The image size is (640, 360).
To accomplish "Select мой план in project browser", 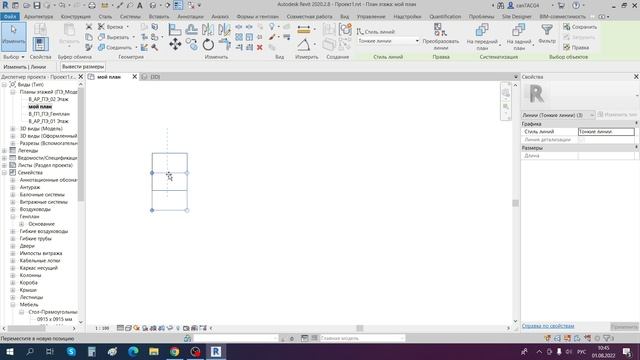I will click(x=40, y=107).
